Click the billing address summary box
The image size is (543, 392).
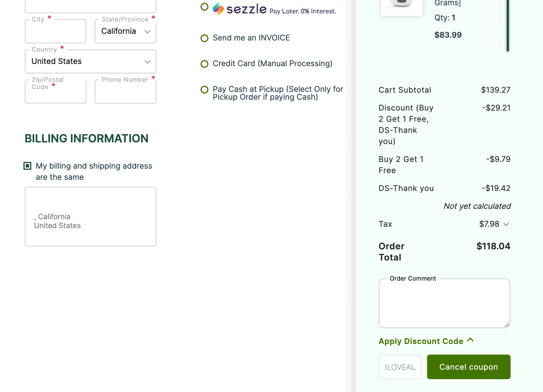tap(90, 217)
